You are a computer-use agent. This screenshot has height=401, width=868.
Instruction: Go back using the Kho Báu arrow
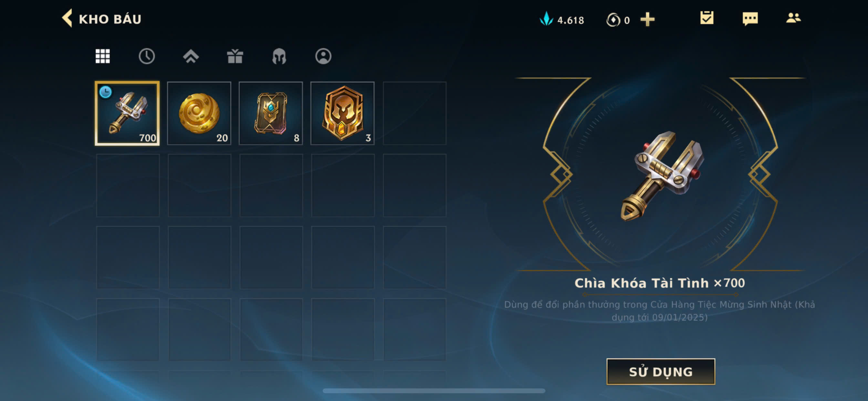point(67,18)
